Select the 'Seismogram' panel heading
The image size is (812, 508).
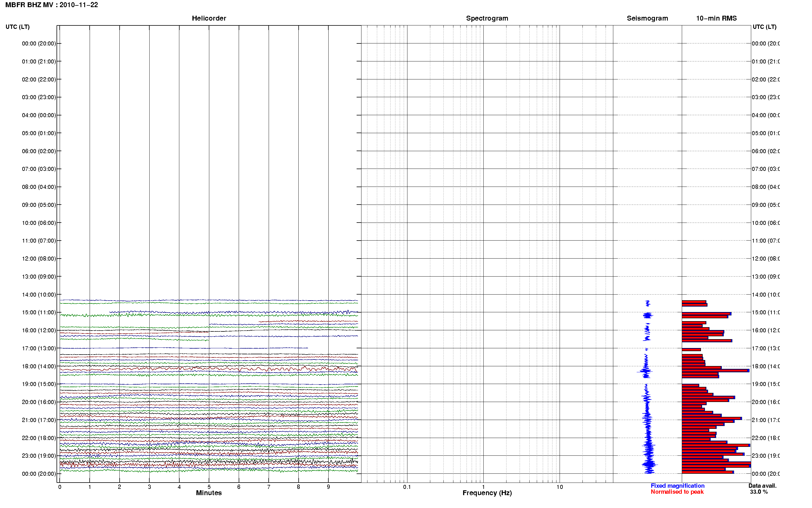pos(647,18)
